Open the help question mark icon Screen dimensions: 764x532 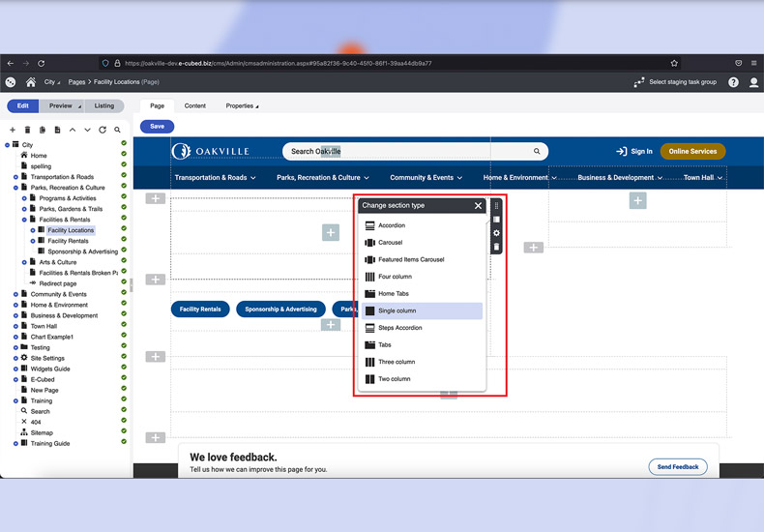pyautogui.click(x=733, y=82)
